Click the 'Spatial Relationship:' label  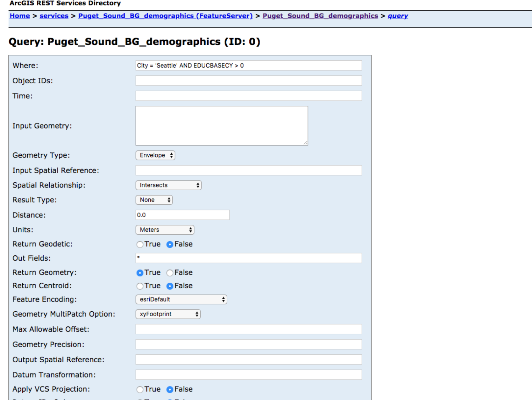coord(49,185)
